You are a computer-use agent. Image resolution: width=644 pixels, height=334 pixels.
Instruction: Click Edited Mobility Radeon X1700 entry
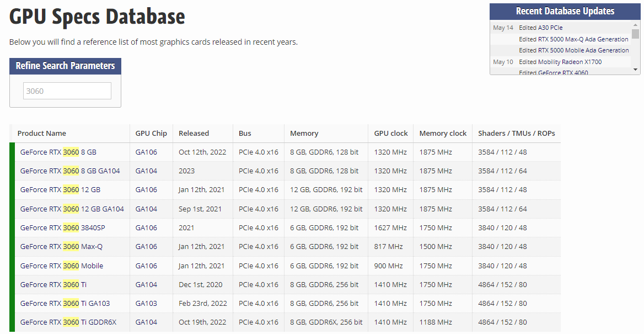560,62
